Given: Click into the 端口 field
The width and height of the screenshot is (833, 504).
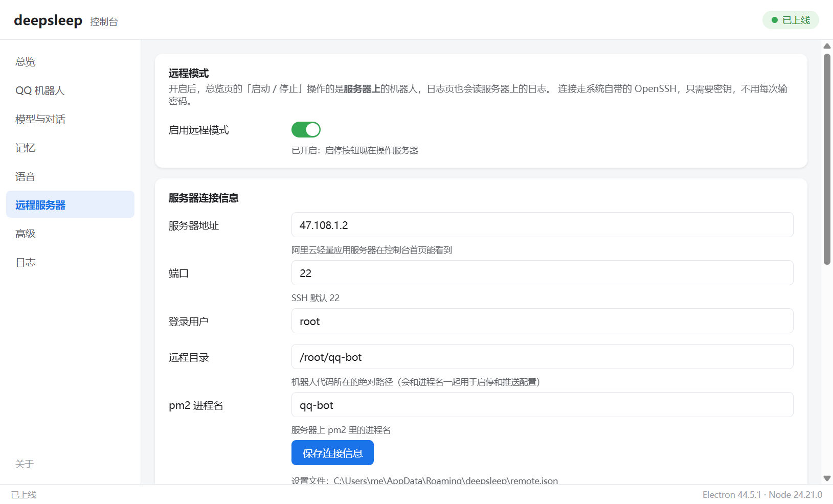Looking at the screenshot, I should tap(542, 273).
